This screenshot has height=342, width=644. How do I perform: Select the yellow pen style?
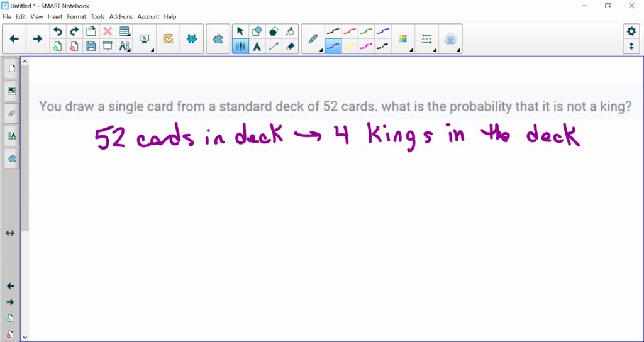[350, 47]
